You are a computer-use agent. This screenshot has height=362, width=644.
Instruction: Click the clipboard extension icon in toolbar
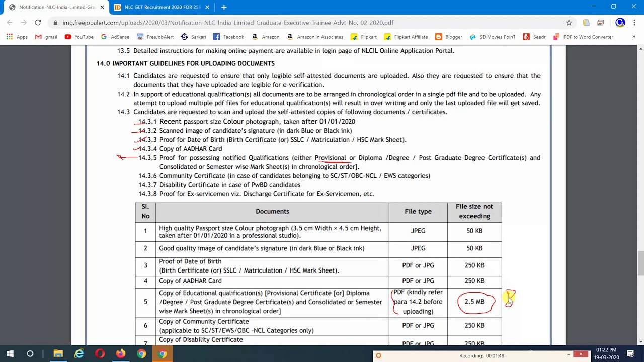click(586, 23)
